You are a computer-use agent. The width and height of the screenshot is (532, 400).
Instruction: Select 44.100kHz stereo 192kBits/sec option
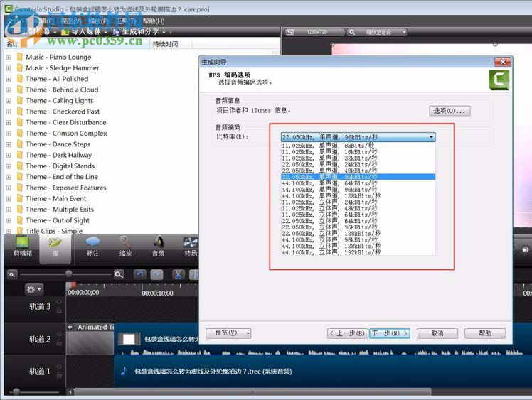coord(358,252)
